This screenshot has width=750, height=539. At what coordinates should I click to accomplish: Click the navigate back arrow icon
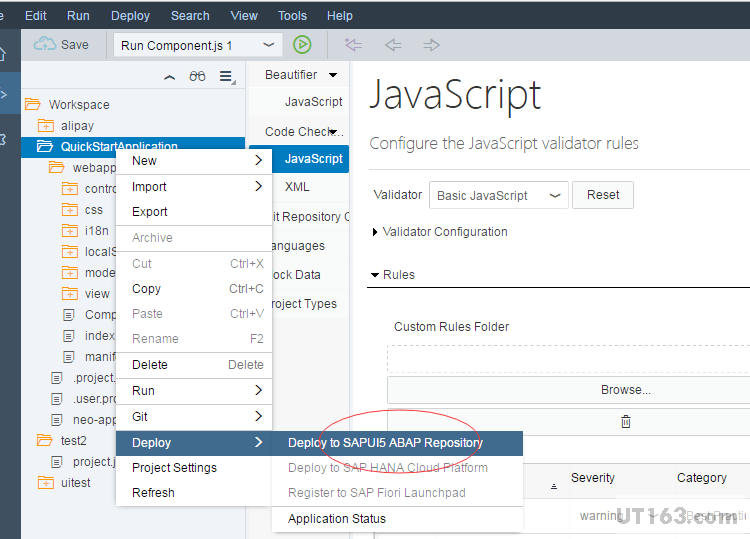tap(393, 45)
